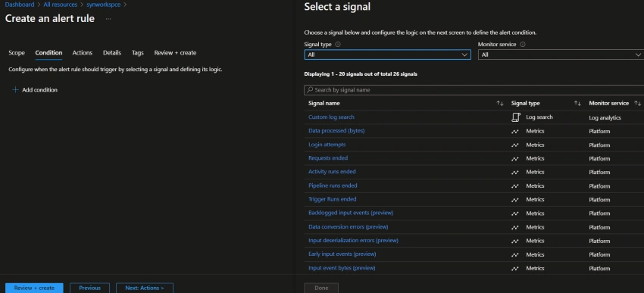644x293 pixels.
Task: Switch to the Tags tab
Action: [138, 53]
